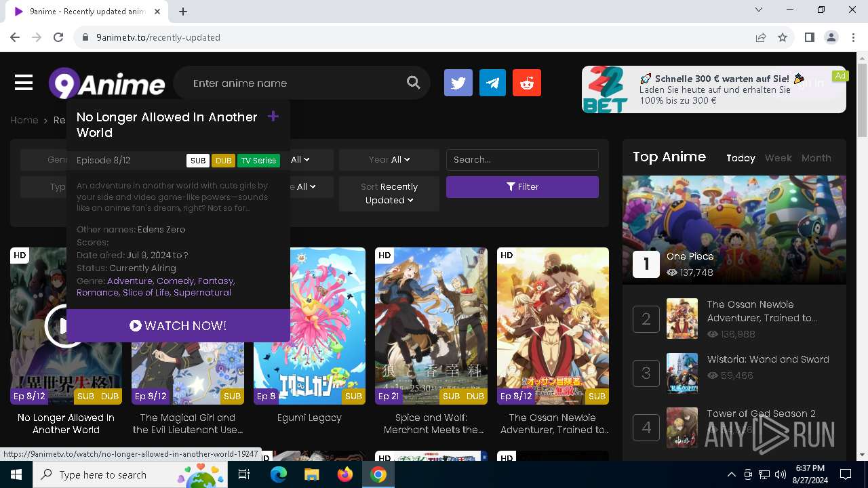Open the Twitter social link
Image resolution: width=868 pixels, height=488 pixels.
[458, 83]
